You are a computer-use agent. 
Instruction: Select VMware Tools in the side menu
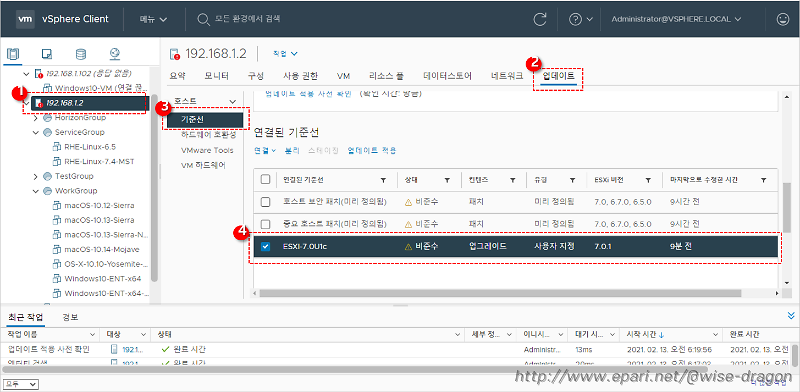(x=207, y=151)
